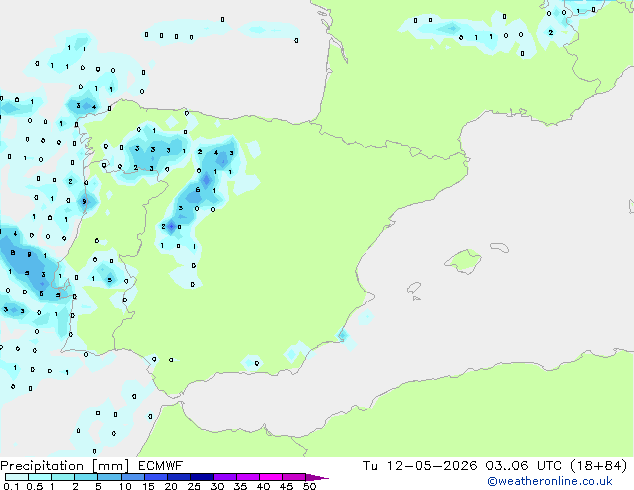Click the 0.1–0.5 mm palest legend swatch

(17, 477)
